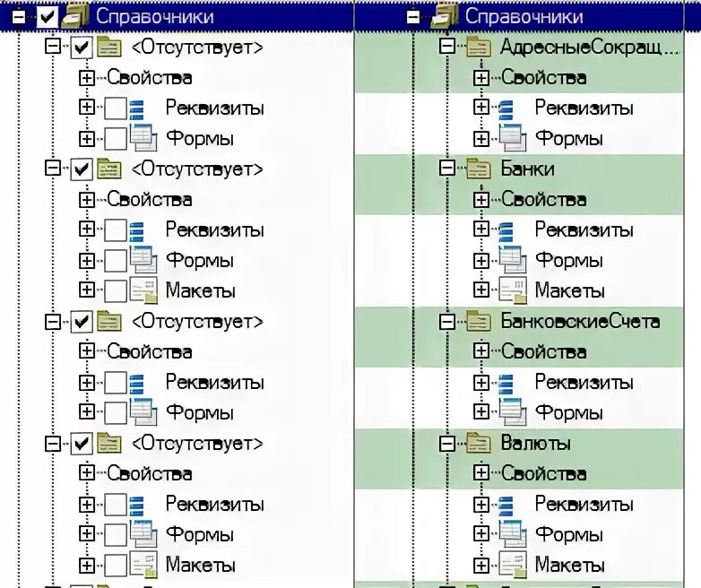Expand Формы under Валюты in the right pane
Viewport: 701px width, 588px height.
(x=481, y=533)
